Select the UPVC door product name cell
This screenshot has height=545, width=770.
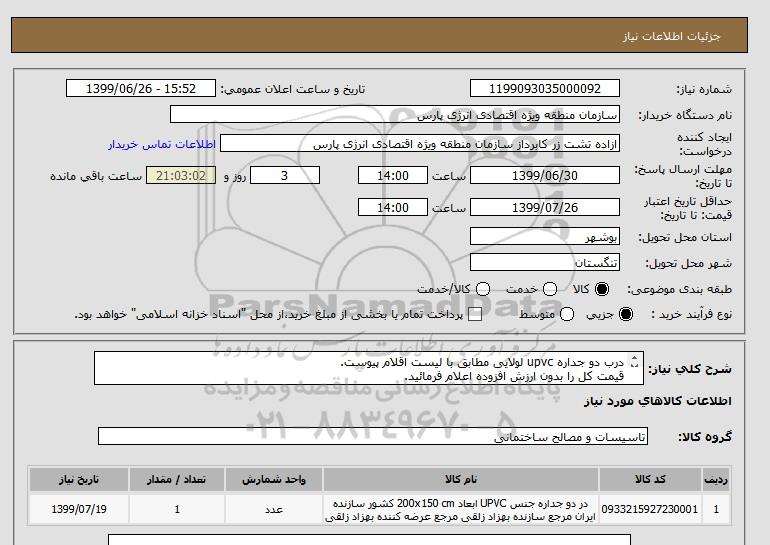click(x=461, y=510)
